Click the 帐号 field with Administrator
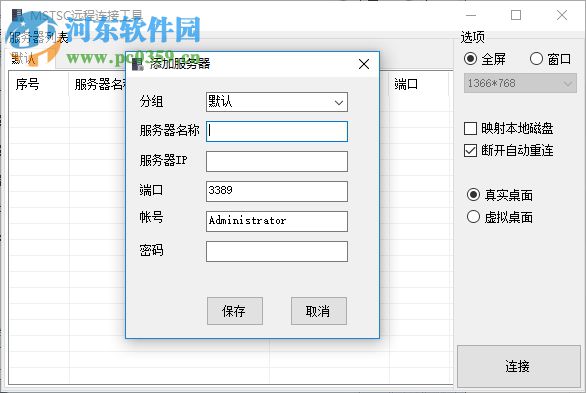This screenshot has height=393, width=586. click(x=277, y=221)
